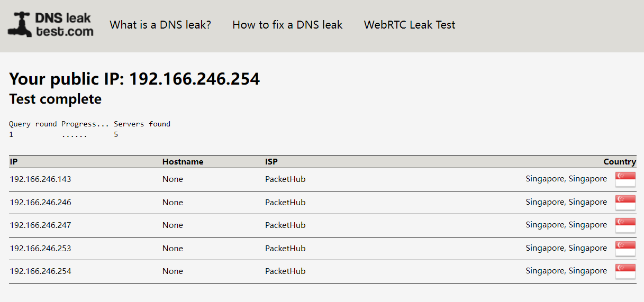Click the ISP column header
The width and height of the screenshot is (644, 302).
tap(271, 162)
